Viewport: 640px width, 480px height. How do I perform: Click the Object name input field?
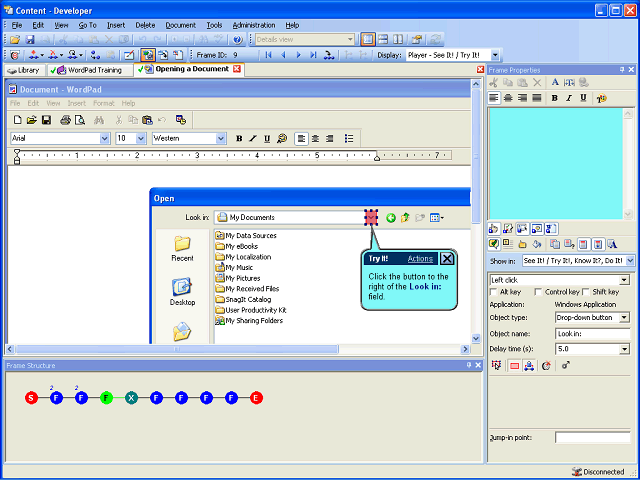pos(593,333)
